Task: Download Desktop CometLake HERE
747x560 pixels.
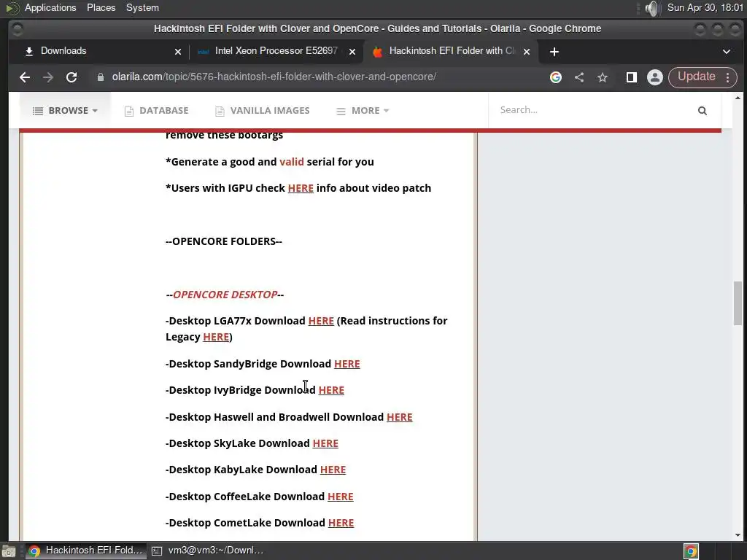Action: point(341,523)
